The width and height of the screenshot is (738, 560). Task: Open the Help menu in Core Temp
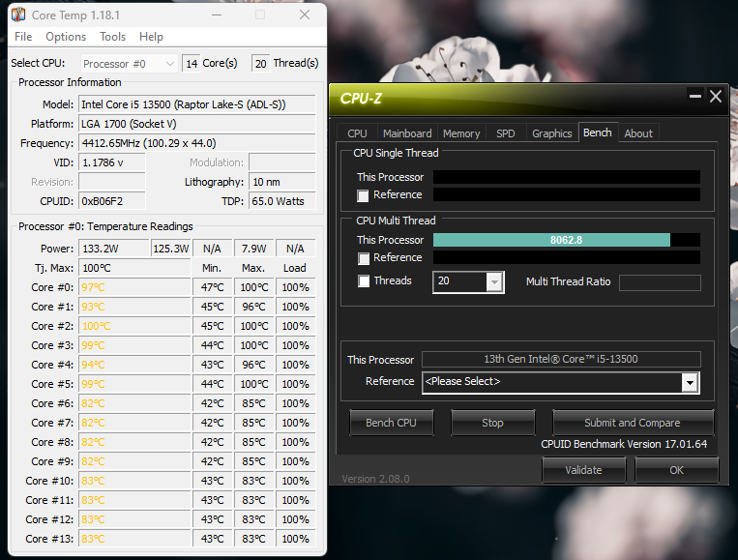pyautogui.click(x=151, y=37)
